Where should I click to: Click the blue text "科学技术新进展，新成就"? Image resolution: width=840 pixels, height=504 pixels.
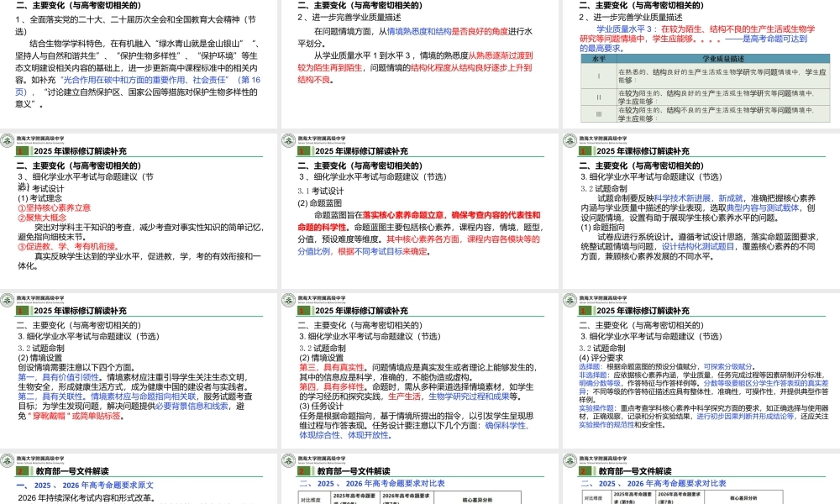[x=699, y=198]
